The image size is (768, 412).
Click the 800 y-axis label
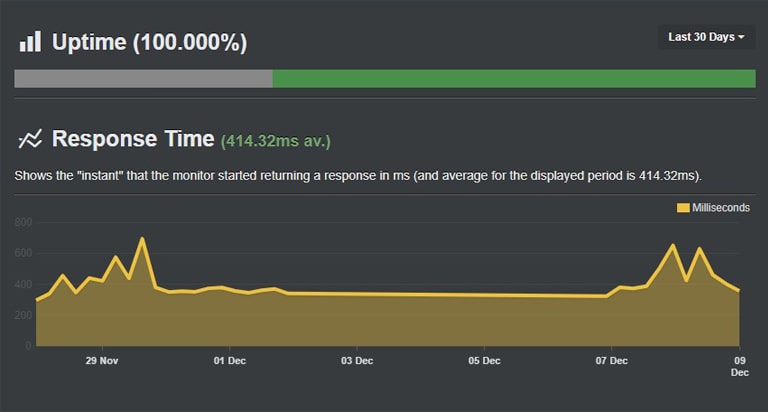click(23, 222)
